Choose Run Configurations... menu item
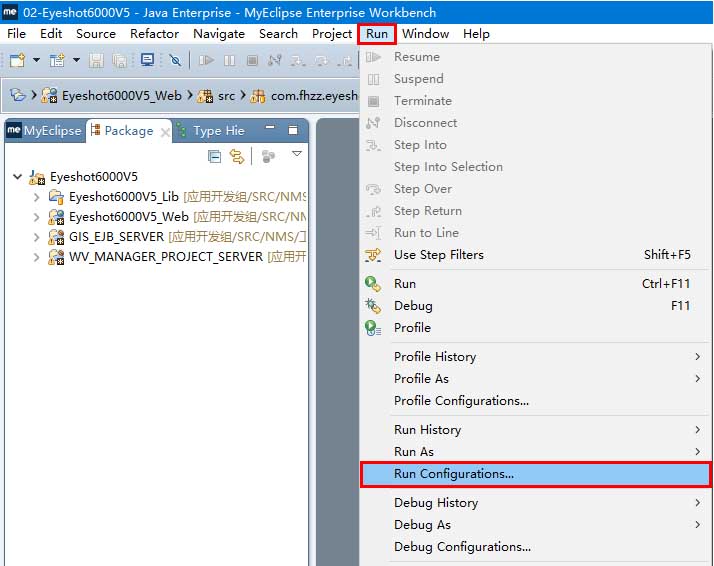 (x=536, y=474)
